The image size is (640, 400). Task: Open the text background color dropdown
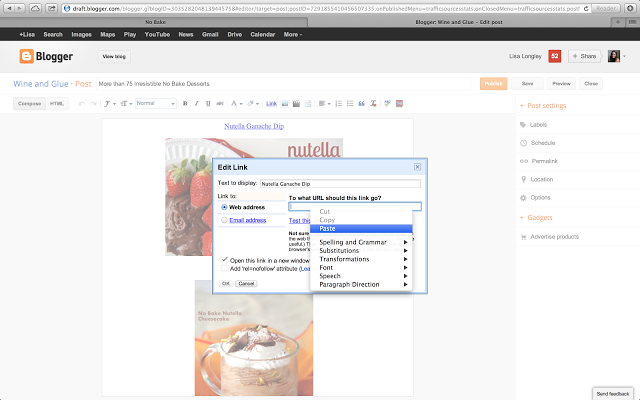coord(253,104)
